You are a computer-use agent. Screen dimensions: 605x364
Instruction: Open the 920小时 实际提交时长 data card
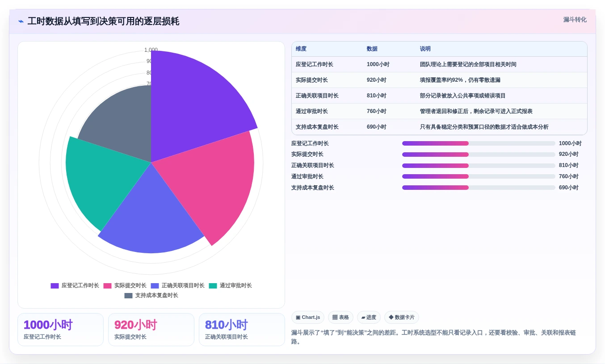151,330
